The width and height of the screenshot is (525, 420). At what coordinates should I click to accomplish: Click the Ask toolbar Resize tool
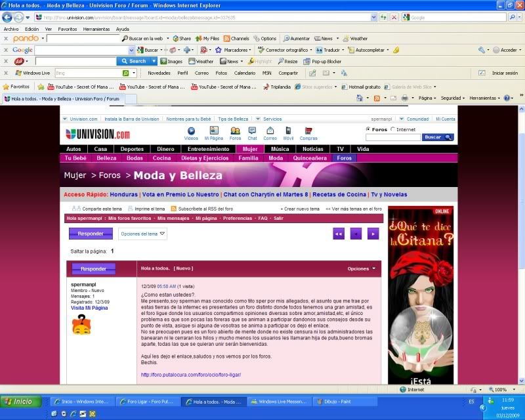(287, 61)
